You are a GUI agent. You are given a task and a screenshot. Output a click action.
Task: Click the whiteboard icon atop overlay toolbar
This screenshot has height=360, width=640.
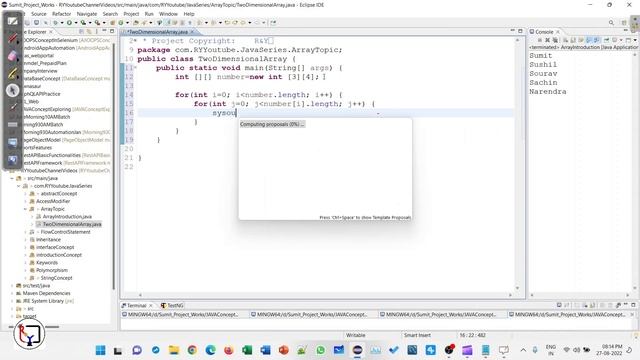12,21
